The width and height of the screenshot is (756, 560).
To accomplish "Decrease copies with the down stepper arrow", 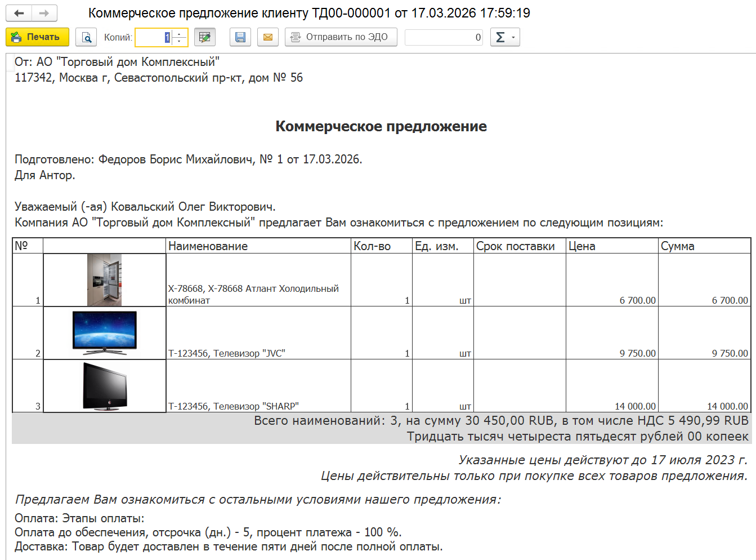I will [x=180, y=42].
